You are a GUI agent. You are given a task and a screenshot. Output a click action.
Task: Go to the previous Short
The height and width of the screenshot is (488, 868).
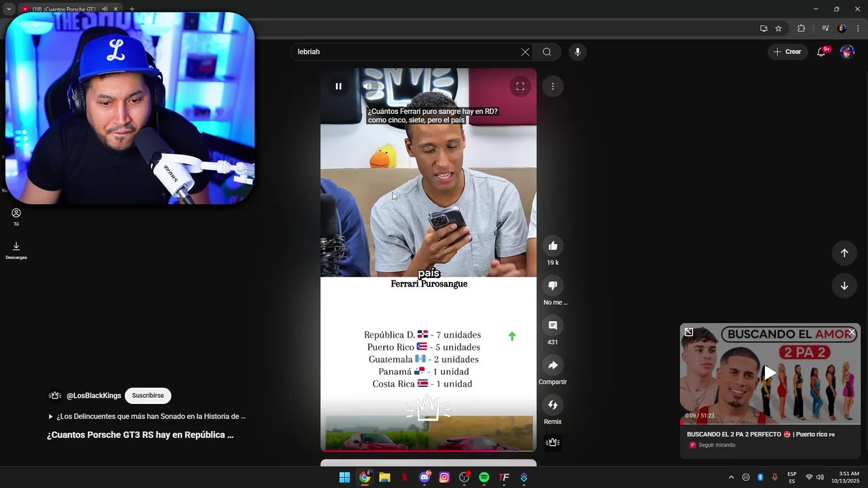coord(844,253)
